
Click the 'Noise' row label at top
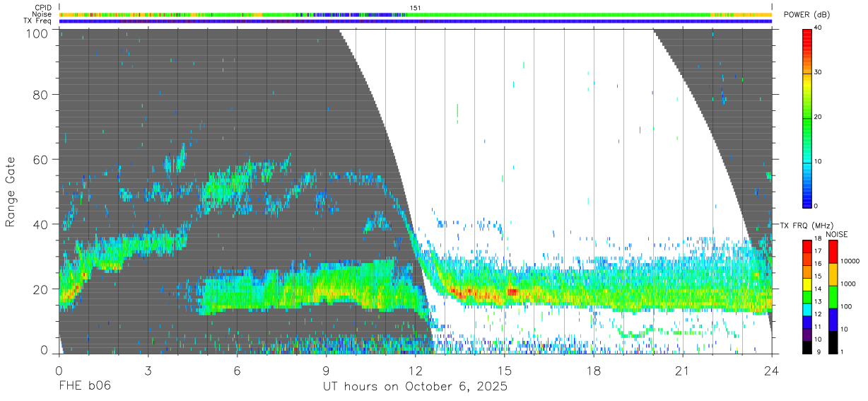tap(42, 14)
